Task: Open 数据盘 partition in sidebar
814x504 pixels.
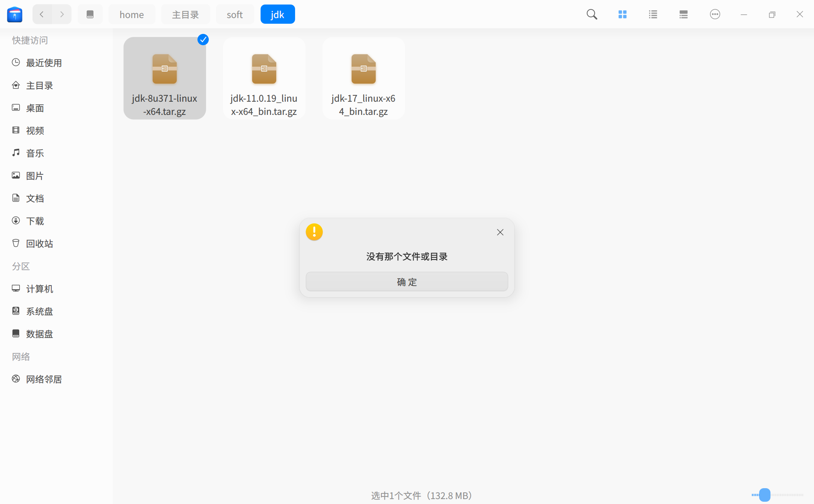Action: (x=39, y=334)
